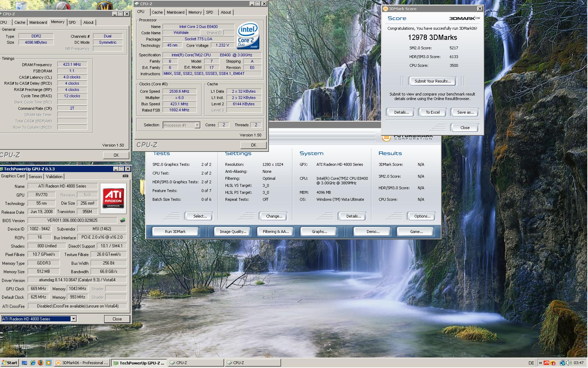Click the Core Voltage value 1.232 V
The width and height of the screenshot is (588, 368).
(x=222, y=45)
